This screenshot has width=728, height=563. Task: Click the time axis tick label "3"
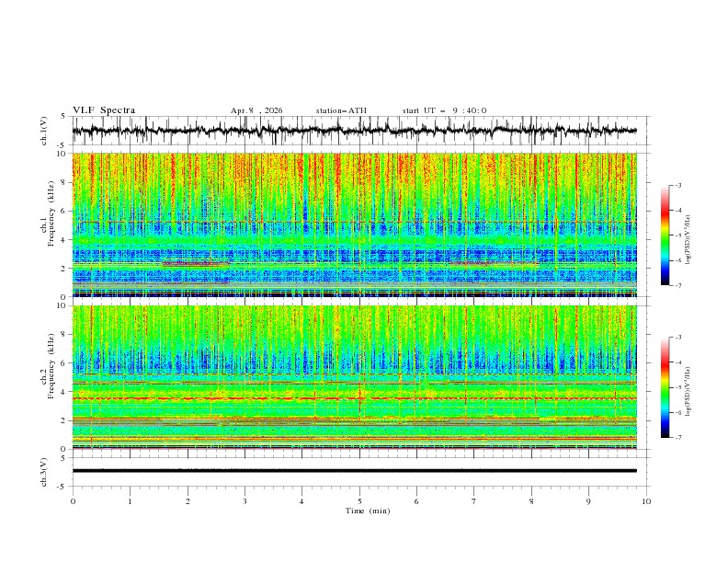pyautogui.click(x=245, y=501)
